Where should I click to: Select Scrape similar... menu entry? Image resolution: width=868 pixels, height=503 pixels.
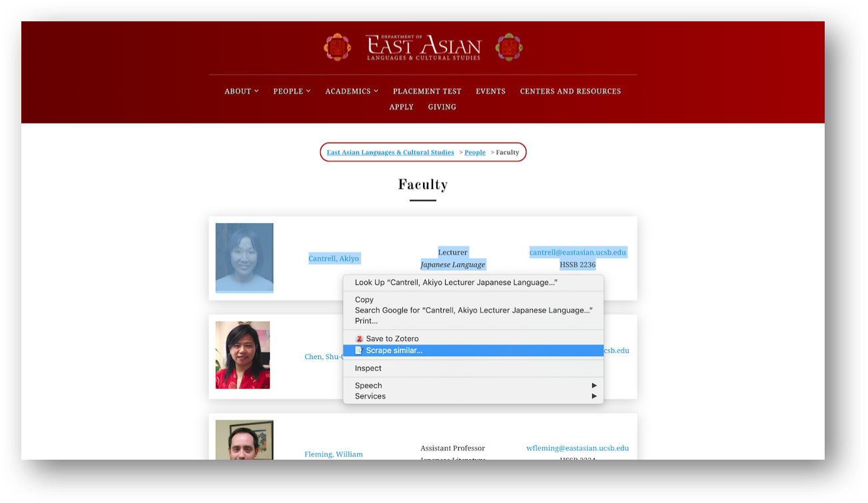click(x=473, y=350)
